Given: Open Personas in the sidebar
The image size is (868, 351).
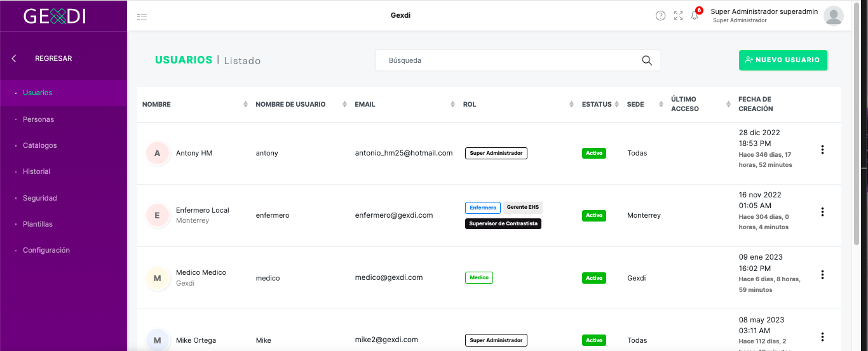Looking at the screenshot, I should pyautogui.click(x=38, y=119).
